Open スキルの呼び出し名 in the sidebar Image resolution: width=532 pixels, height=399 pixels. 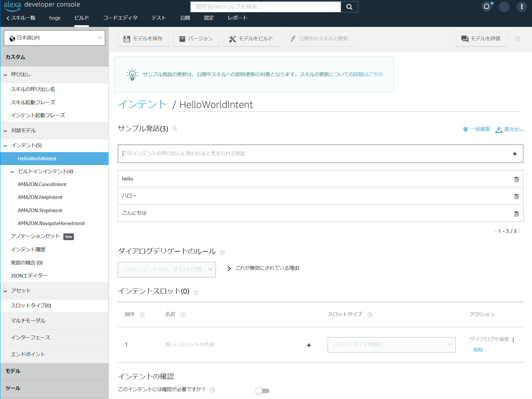[33, 89]
